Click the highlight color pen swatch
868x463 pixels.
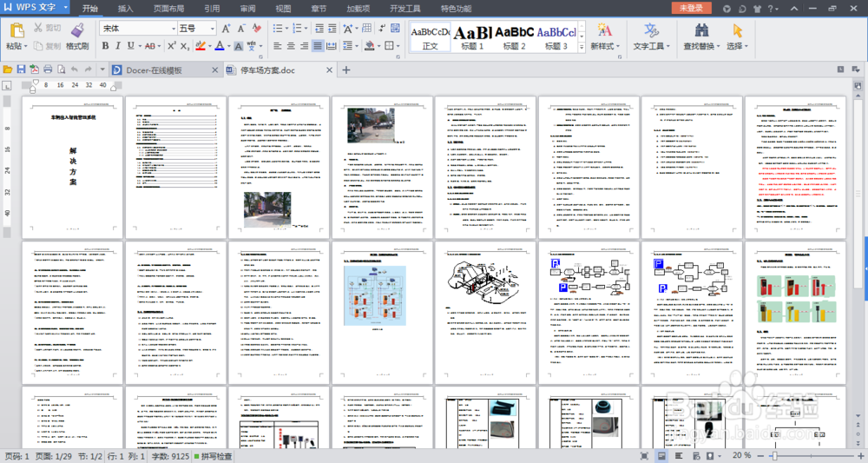(x=201, y=46)
